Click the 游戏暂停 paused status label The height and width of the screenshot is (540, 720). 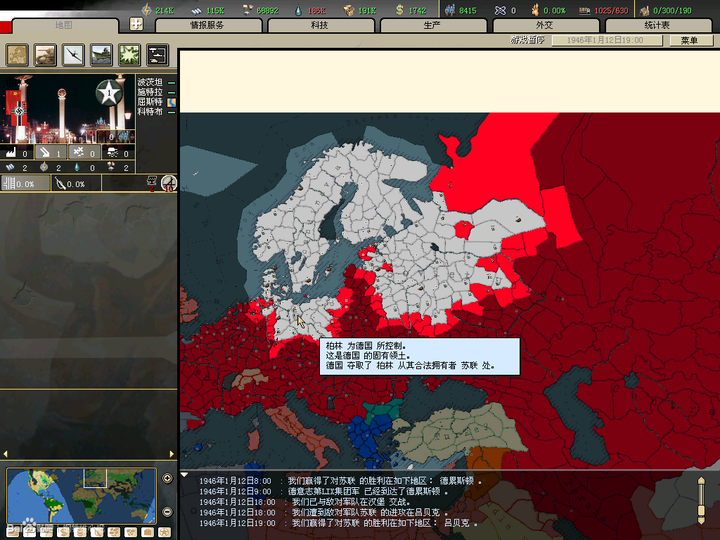528,40
